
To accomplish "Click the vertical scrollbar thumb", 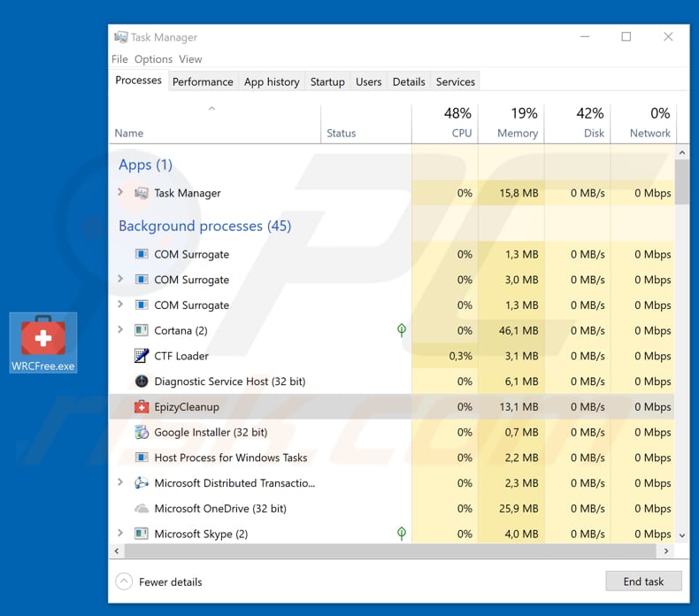I will [x=682, y=182].
